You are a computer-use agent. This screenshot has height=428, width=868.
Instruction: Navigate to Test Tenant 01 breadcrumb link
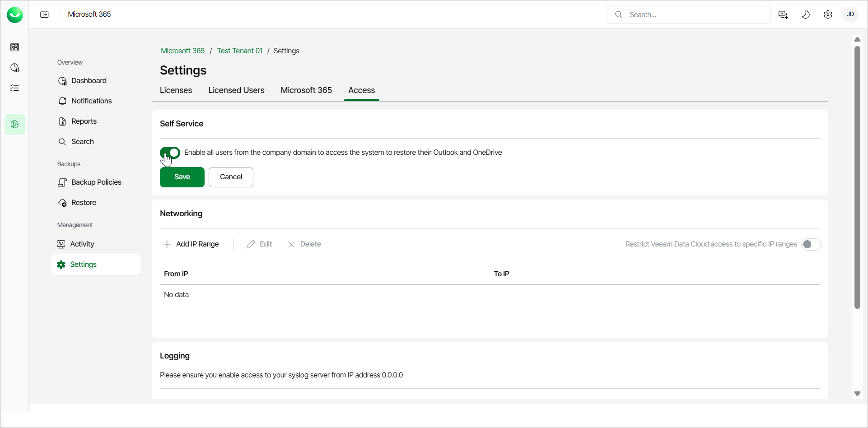click(x=239, y=51)
